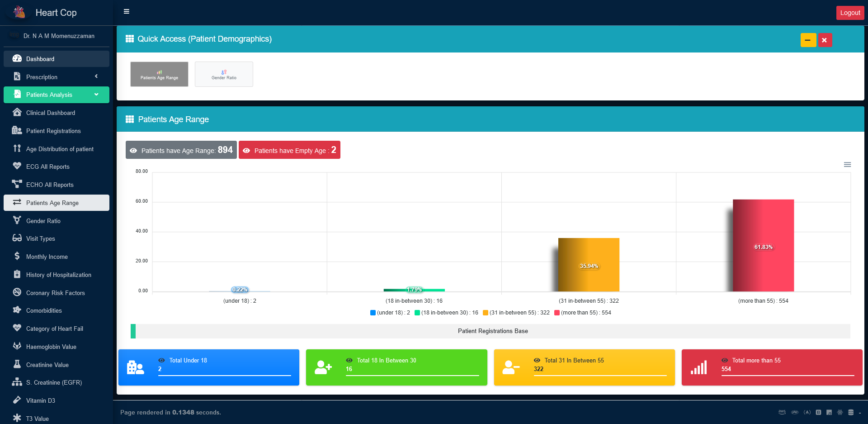Click the ECG All Reports heartbeat icon
Screen dimensions: 868x424
(17, 166)
